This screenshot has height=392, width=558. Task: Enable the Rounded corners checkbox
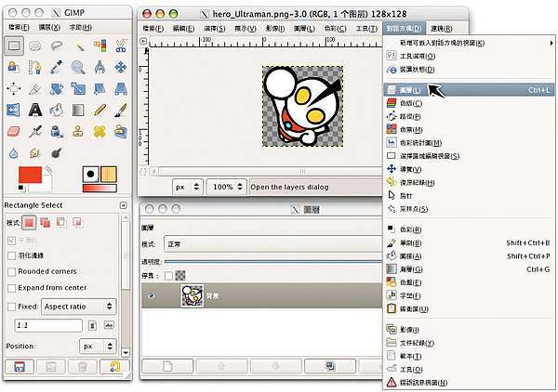coord(12,271)
